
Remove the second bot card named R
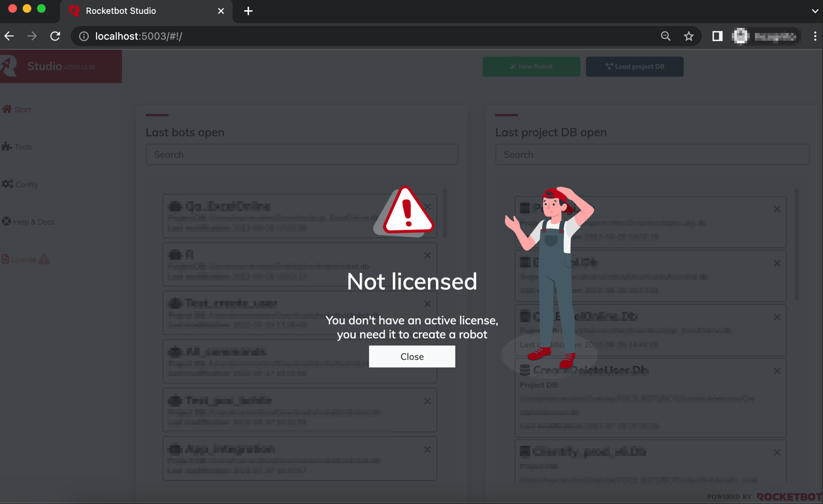pos(427,255)
